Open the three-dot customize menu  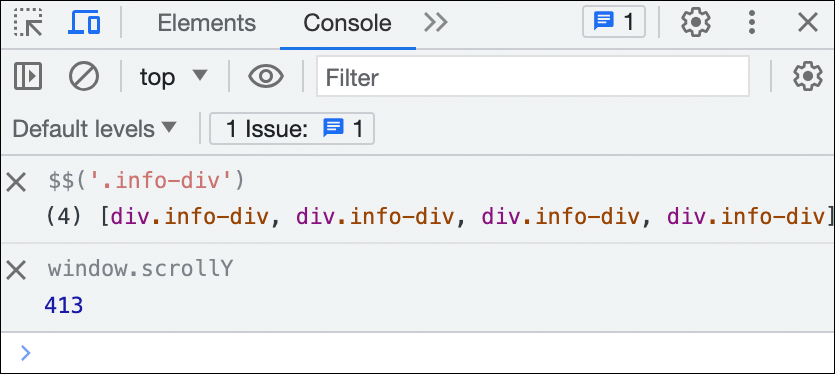(751, 23)
